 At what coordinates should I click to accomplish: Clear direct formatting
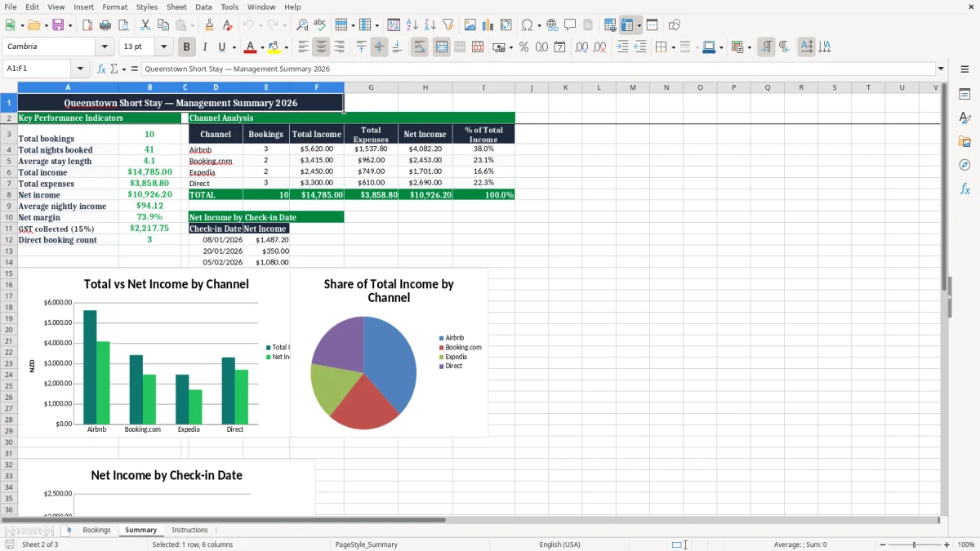pos(227,25)
